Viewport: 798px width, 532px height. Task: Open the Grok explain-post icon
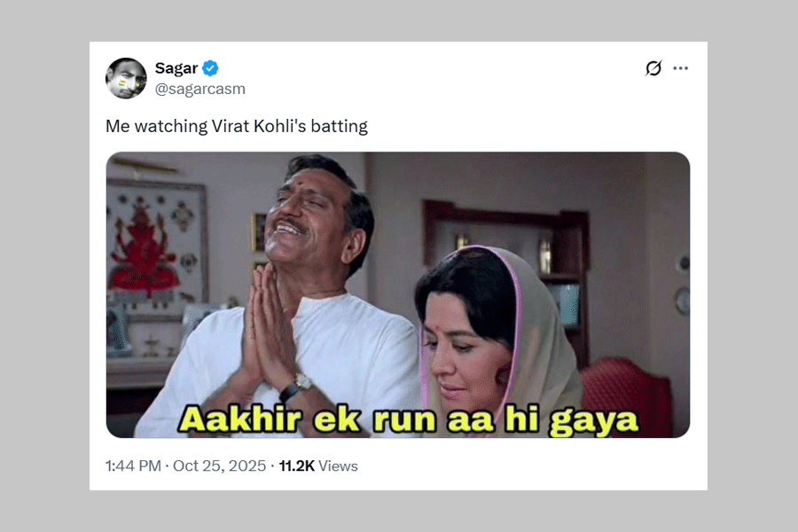(x=653, y=67)
